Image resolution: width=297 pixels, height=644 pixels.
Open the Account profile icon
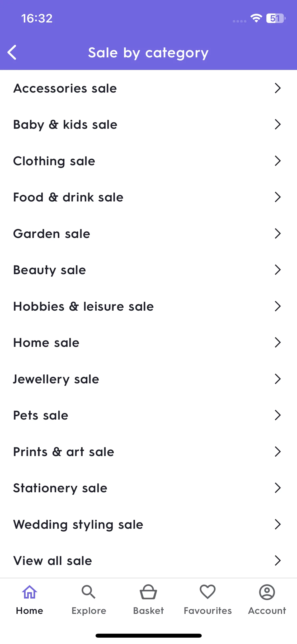(267, 592)
